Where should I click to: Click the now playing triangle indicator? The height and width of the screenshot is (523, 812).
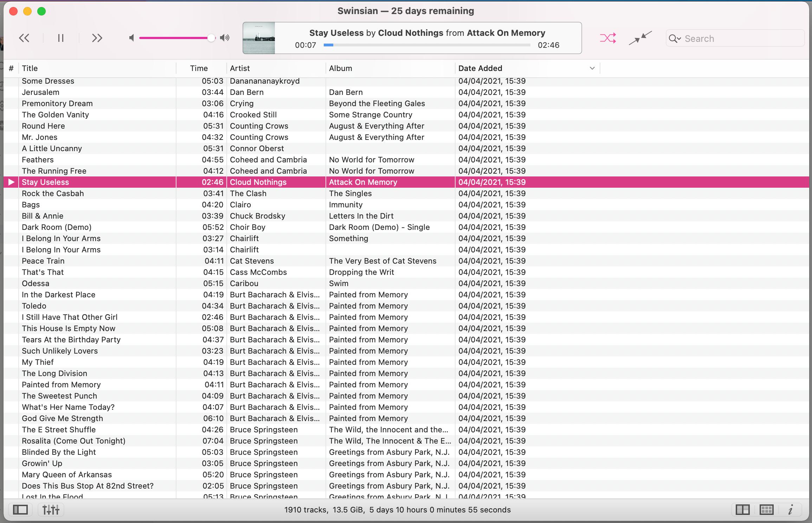click(x=11, y=182)
